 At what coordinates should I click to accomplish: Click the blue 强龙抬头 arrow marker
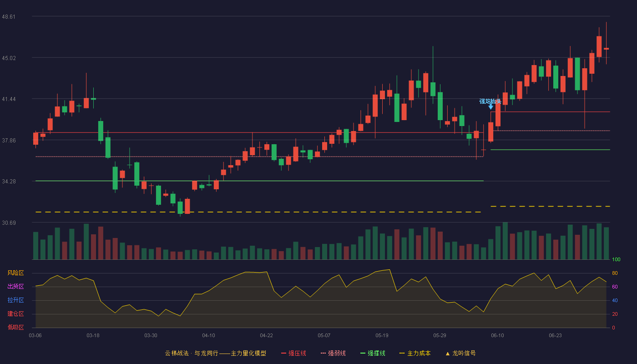(491, 106)
